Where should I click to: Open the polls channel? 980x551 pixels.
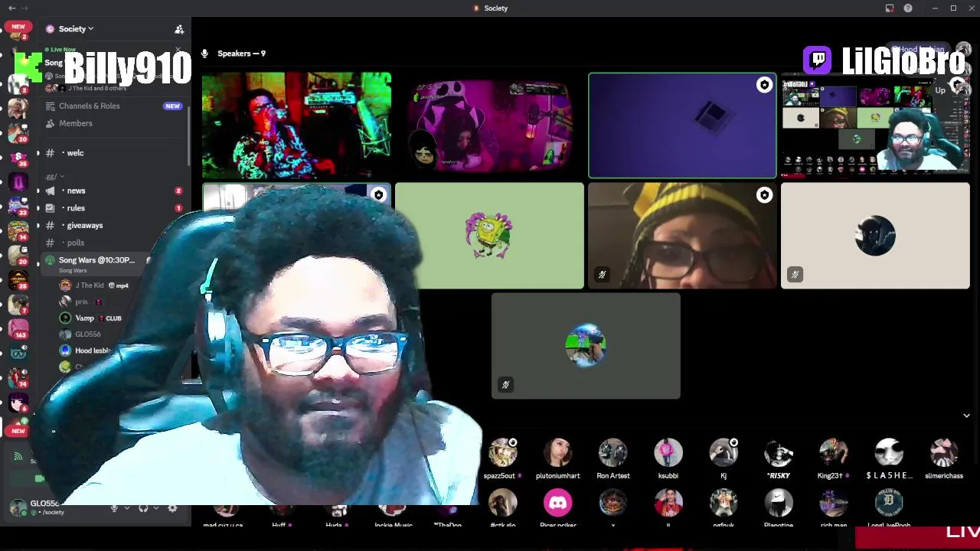tap(75, 243)
